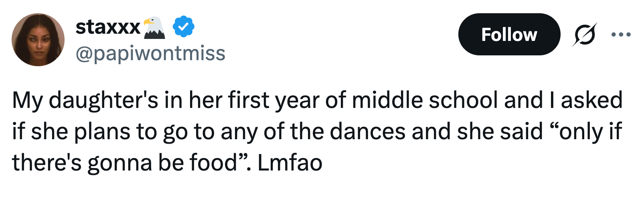The height and width of the screenshot is (203, 644).
Task: Open the @papiwontmiss handle link
Action: click(x=150, y=53)
